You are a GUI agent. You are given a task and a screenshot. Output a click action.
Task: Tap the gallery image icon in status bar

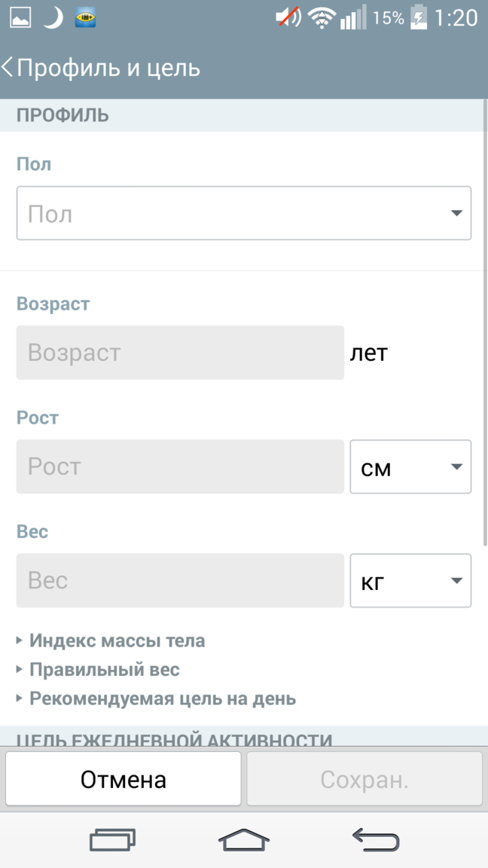click(x=20, y=18)
